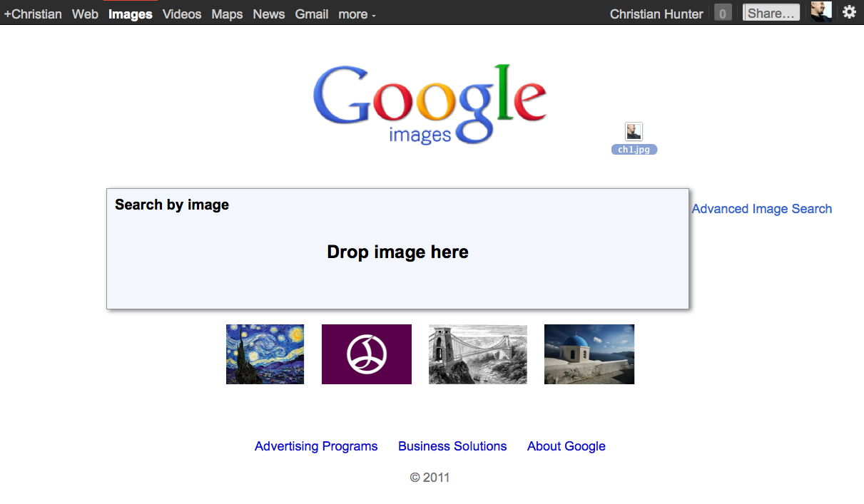The image size is (864, 504).
Task: Select the Images tab in top bar
Action: tap(131, 14)
